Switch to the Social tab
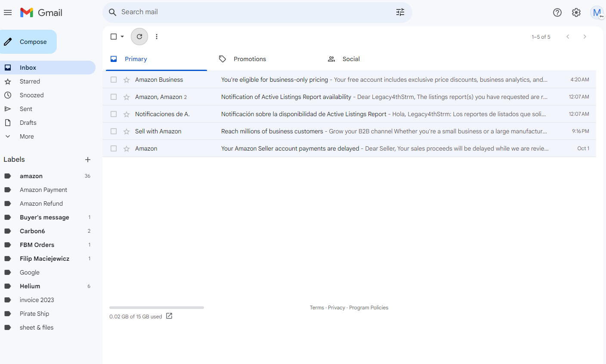 (x=374, y=59)
